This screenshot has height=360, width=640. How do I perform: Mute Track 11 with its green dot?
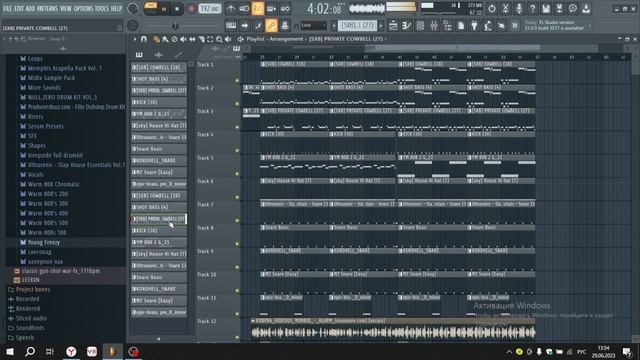point(237,314)
